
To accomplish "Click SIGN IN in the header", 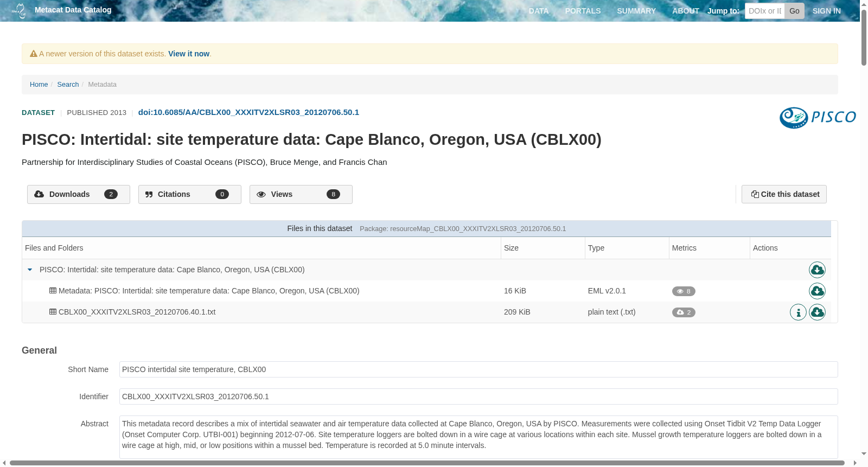I will click(x=826, y=11).
